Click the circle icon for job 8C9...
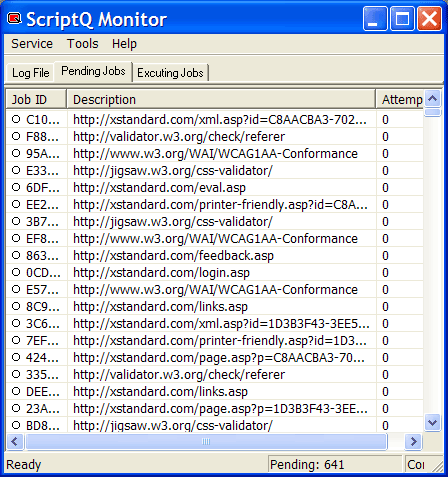 tap(16, 306)
